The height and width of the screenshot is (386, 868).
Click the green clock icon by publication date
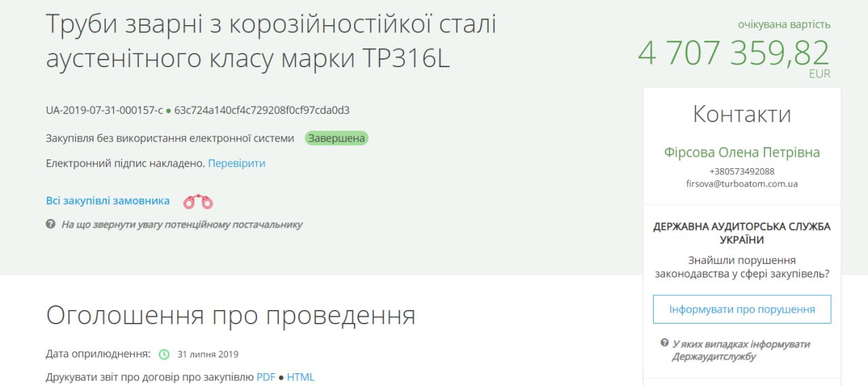pos(164,354)
